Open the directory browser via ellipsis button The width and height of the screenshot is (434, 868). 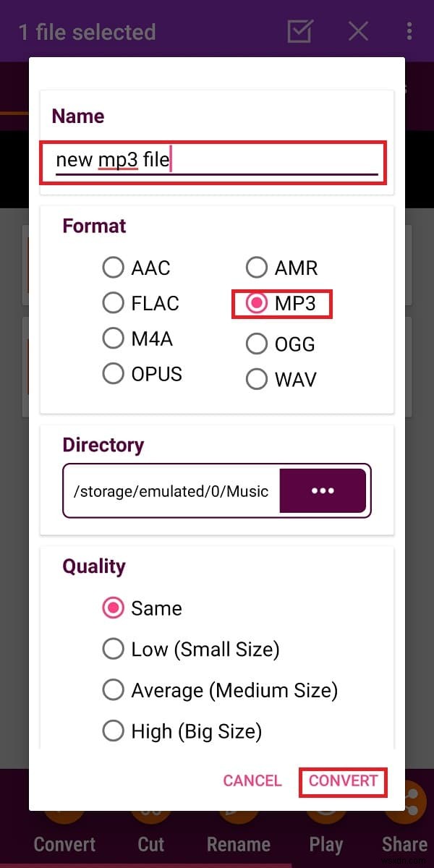pyautogui.click(x=323, y=490)
